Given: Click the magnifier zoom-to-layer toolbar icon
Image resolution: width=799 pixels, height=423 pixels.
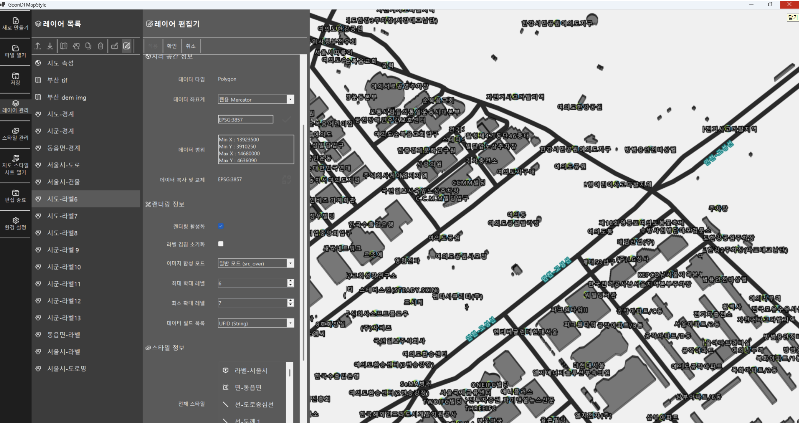Looking at the screenshot, I should [x=88, y=46].
